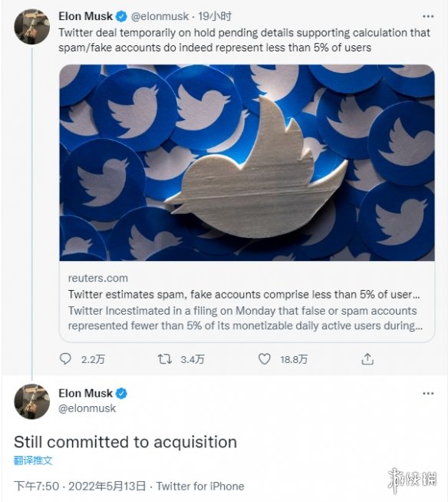This screenshot has height=502, width=448.
Task: Click verified badge on bottom tweet
Action: click(x=121, y=394)
